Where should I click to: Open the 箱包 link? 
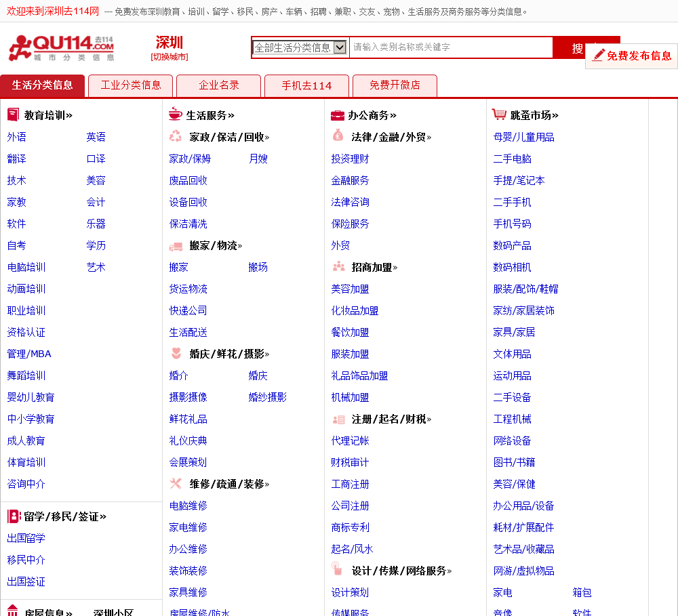coord(582,592)
